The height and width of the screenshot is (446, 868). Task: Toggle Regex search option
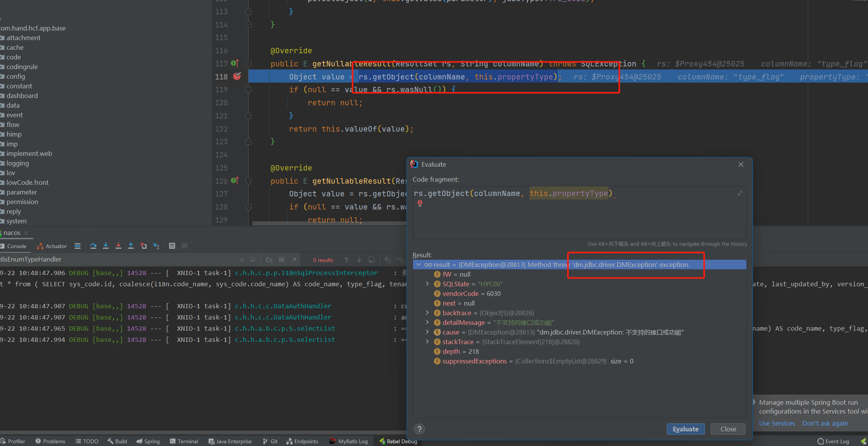click(294, 260)
